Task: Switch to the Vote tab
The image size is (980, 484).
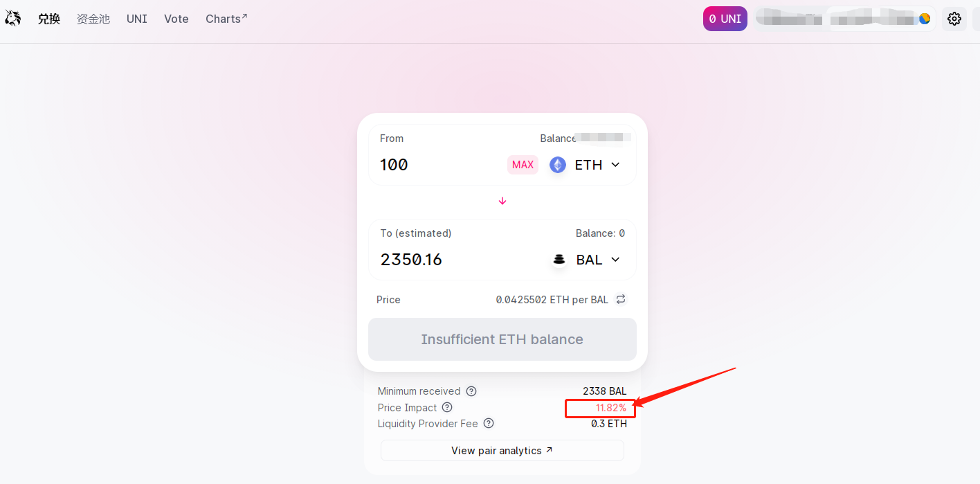Action: pyautogui.click(x=176, y=19)
